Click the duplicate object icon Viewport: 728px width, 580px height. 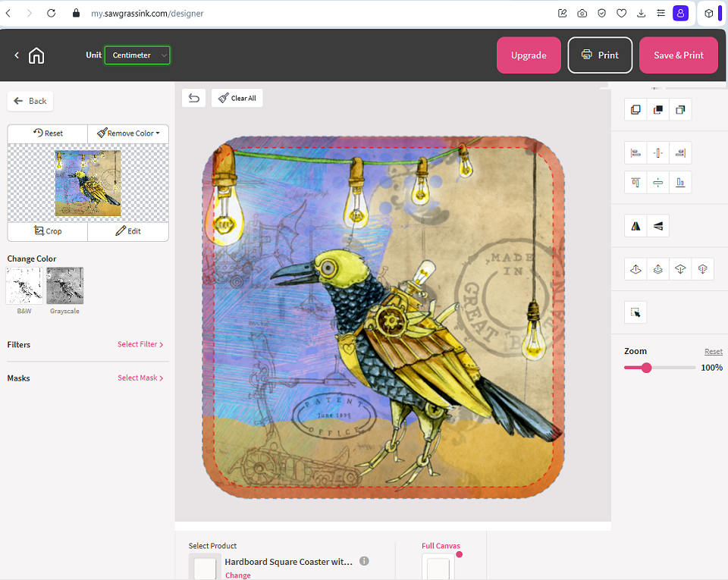pyautogui.click(x=635, y=110)
